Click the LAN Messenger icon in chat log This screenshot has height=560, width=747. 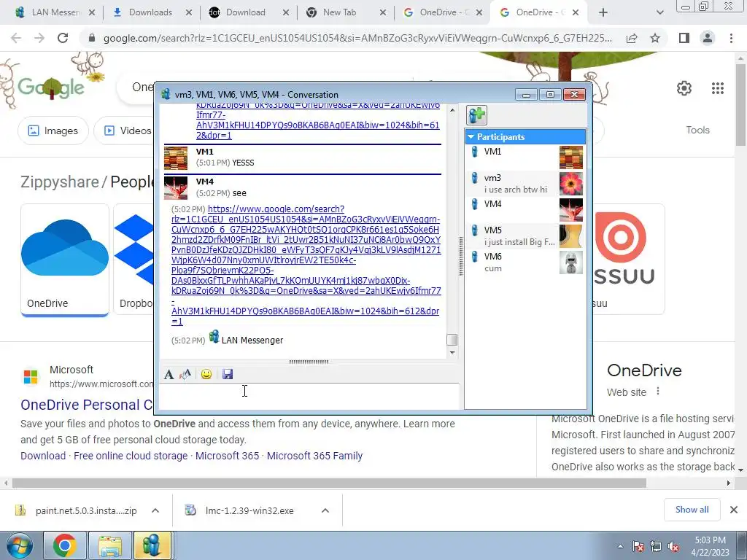coord(214,337)
